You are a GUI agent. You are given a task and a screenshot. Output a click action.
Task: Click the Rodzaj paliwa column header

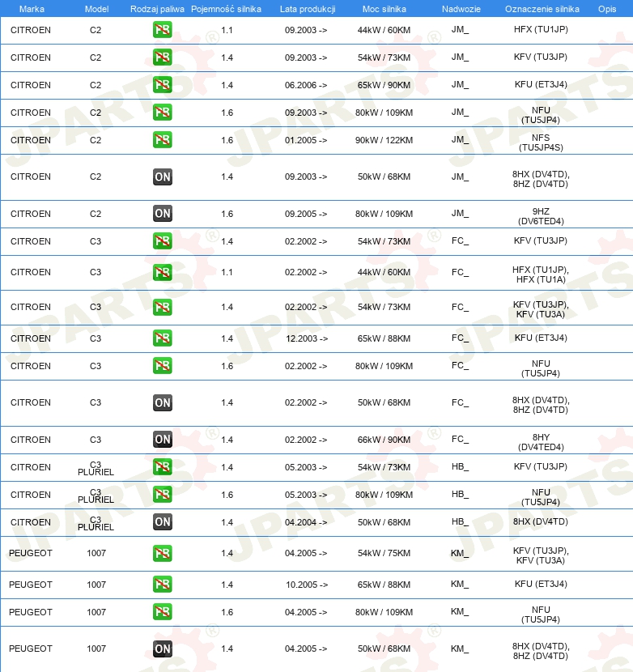coord(157,9)
